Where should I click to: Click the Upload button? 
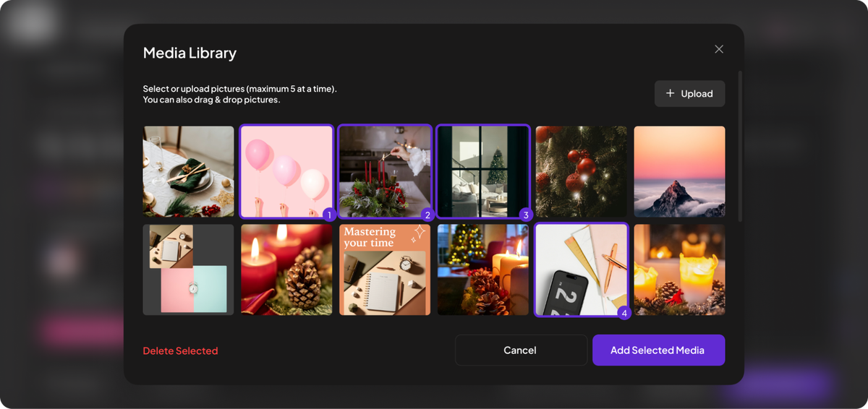[x=689, y=94]
